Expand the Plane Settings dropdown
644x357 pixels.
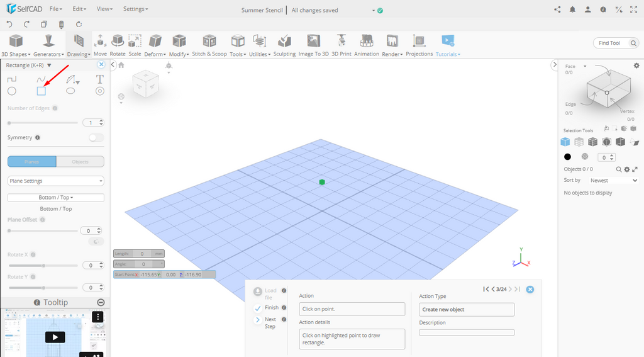(x=56, y=181)
